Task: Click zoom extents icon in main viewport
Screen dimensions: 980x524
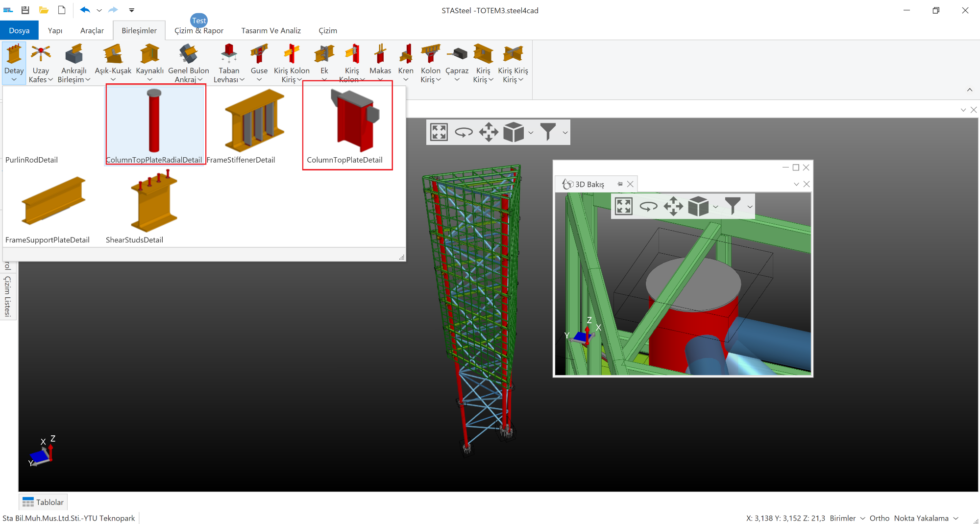Action: pyautogui.click(x=439, y=132)
